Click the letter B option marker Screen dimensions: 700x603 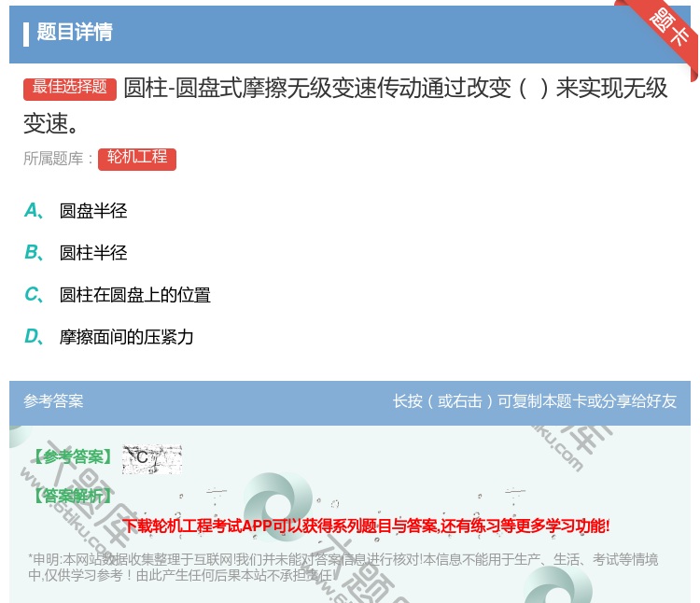tap(34, 253)
